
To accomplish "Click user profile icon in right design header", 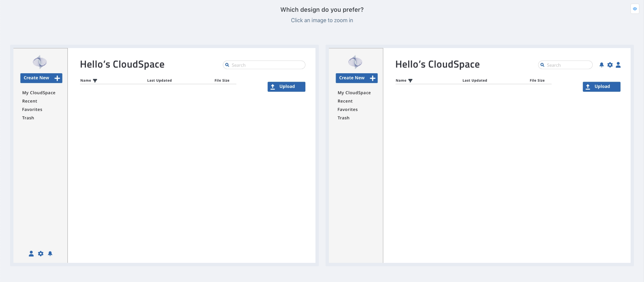I will pos(618,65).
